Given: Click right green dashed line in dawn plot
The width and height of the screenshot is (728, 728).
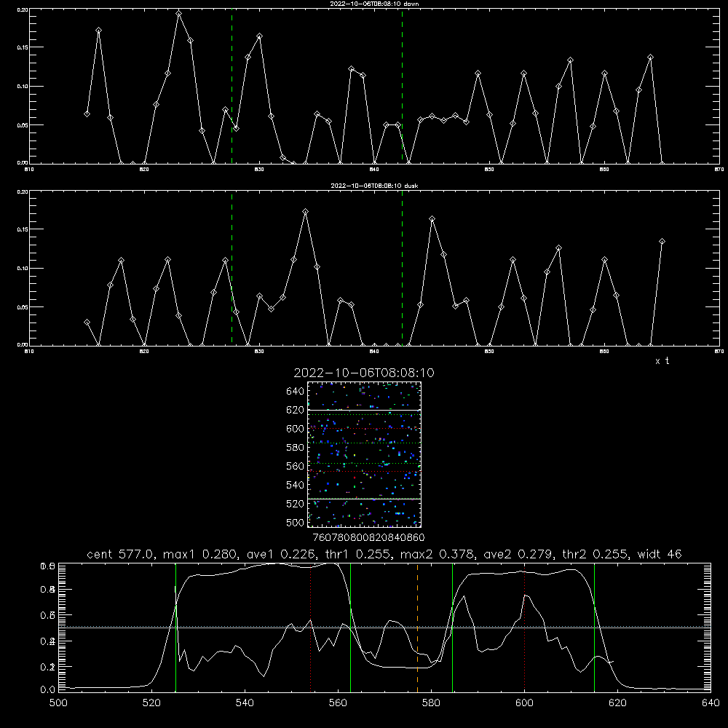Looking at the screenshot, I should tap(402, 86).
